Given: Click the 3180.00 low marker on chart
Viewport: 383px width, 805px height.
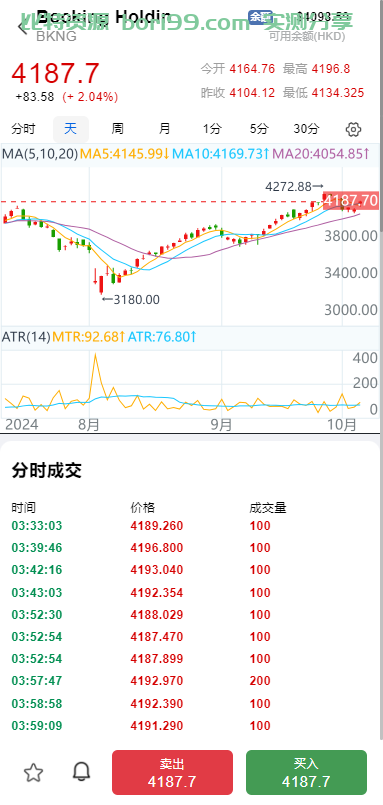Looking at the screenshot, I should (x=130, y=300).
